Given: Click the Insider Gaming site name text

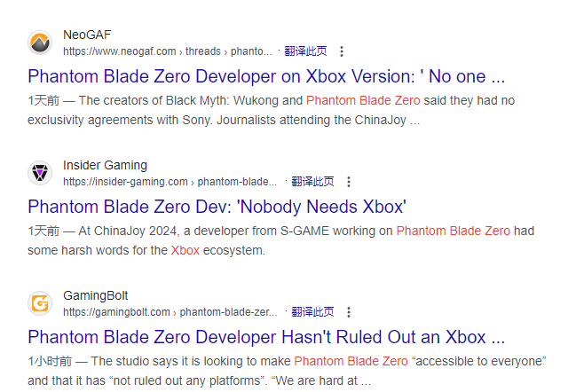Looking at the screenshot, I should (105, 165).
